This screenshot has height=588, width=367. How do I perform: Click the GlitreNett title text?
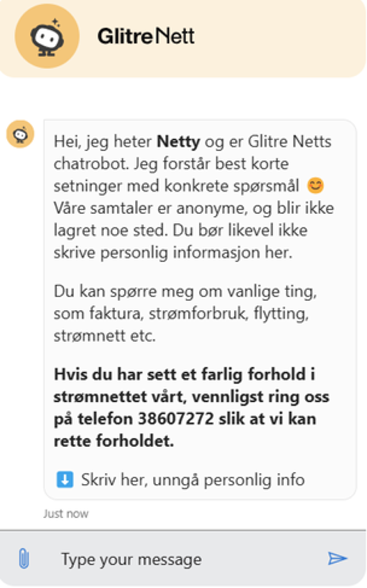(x=146, y=36)
